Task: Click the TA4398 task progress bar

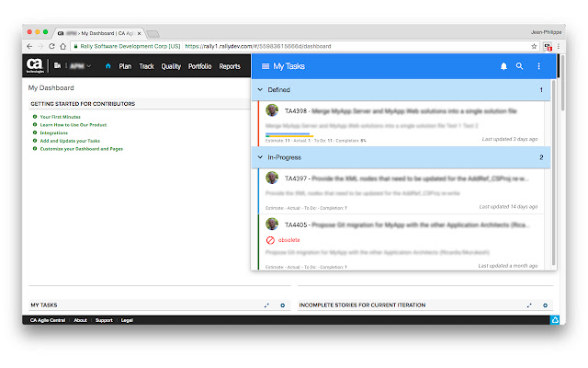Action: pos(289,135)
